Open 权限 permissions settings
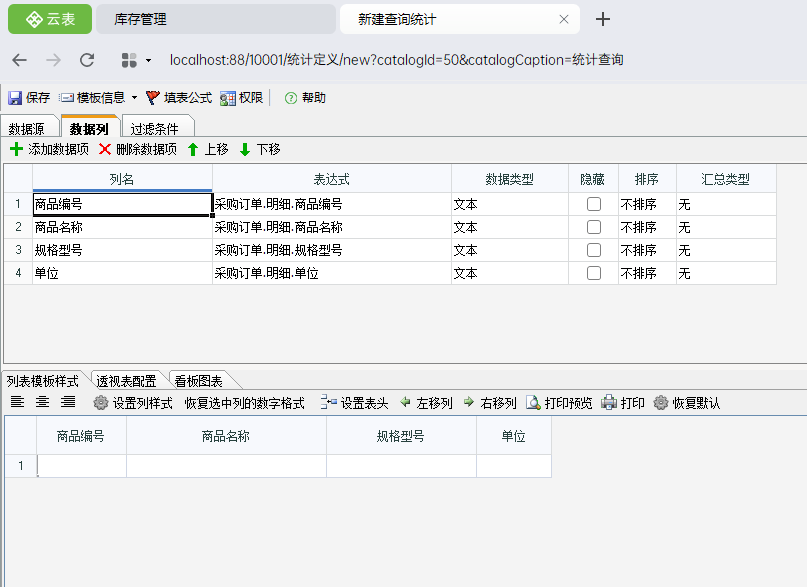Screen dimensions: 807x587 point(242,98)
